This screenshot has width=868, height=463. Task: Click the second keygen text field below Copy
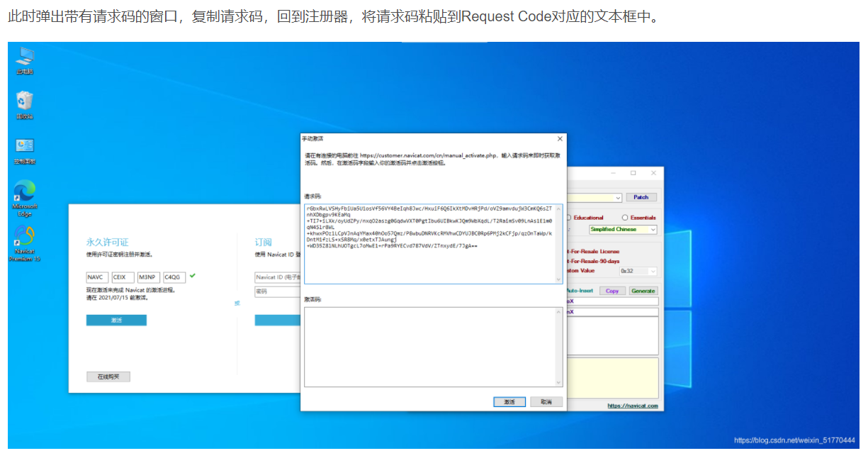[x=611, y=313]
